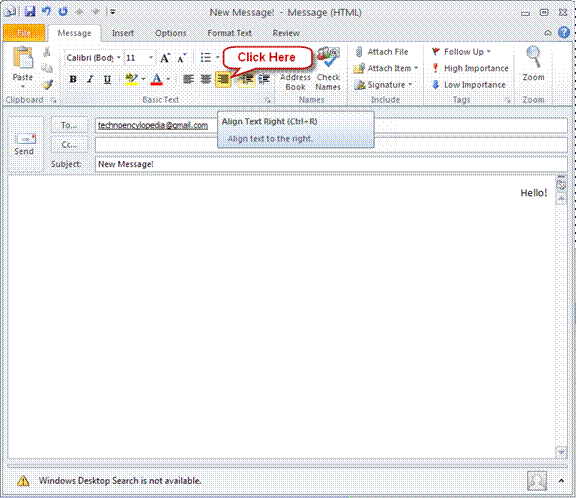The width and height of the screenshot is (576, 498).
Task: Click the Zoom magnifier button
Action: coord(533,64)
